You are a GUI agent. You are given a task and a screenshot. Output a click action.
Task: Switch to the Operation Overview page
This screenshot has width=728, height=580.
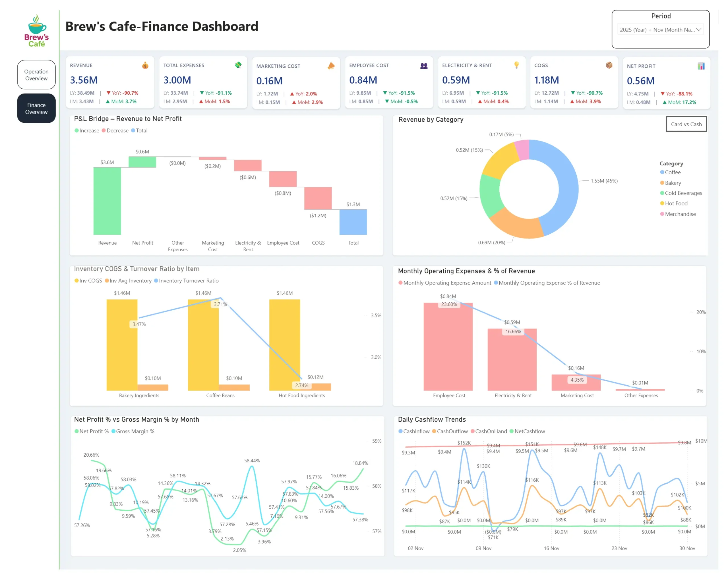(x=36, y=74)
